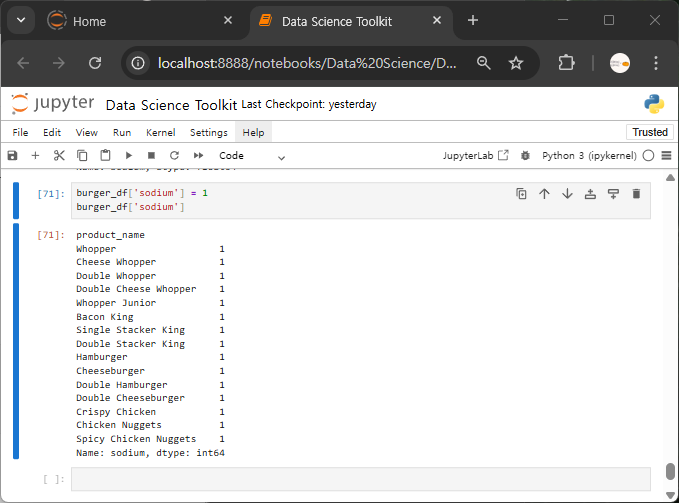
Task: Go forward in browser history
Action: coord(58,63)
